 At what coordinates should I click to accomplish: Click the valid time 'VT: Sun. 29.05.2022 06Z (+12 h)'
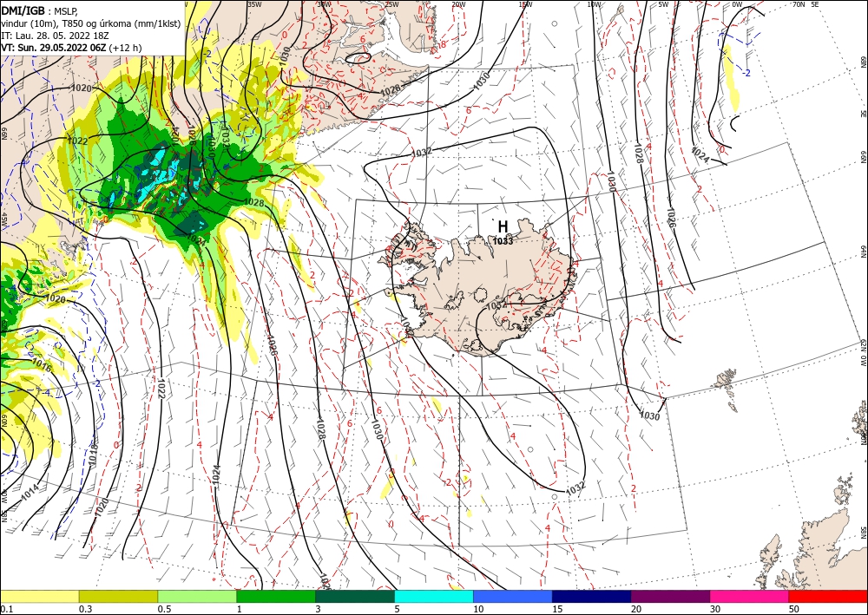[71, 48]
